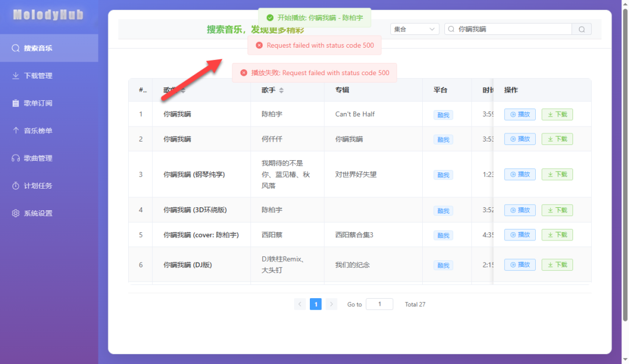The image size is (629, 364).
Task: Sort table by 歌手 column arrows
Action: click(282, 90)
